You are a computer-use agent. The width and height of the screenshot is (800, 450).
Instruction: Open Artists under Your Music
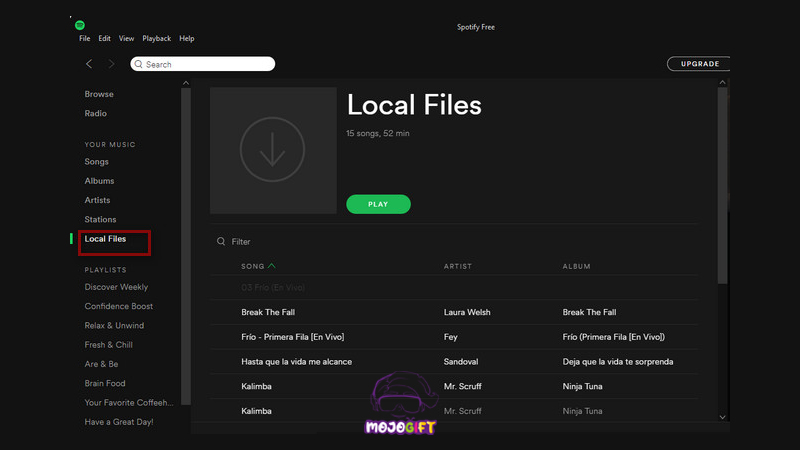[x=97, y=200]
